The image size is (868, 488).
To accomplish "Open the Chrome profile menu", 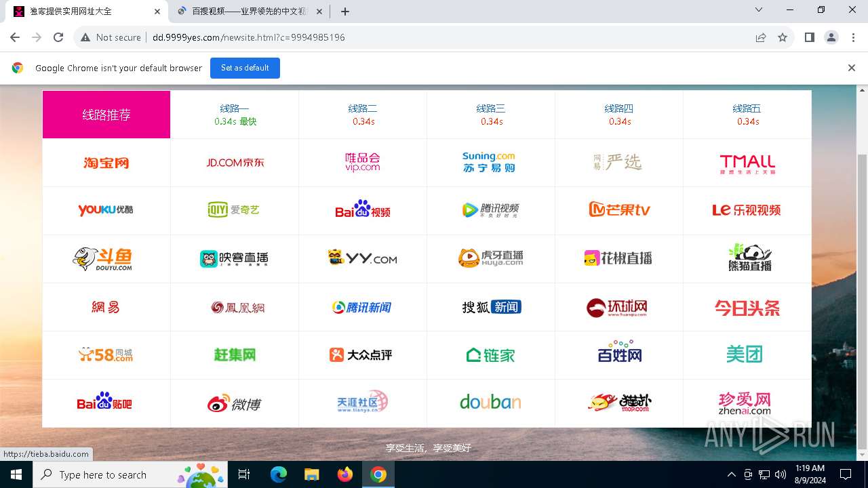I will coord(831,37).
